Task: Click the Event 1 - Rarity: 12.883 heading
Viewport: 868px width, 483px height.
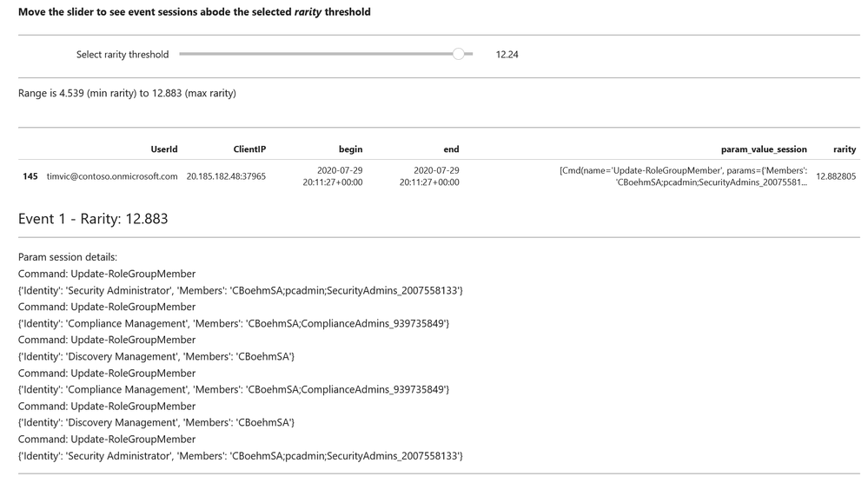Action: click(x=93, y=219)
